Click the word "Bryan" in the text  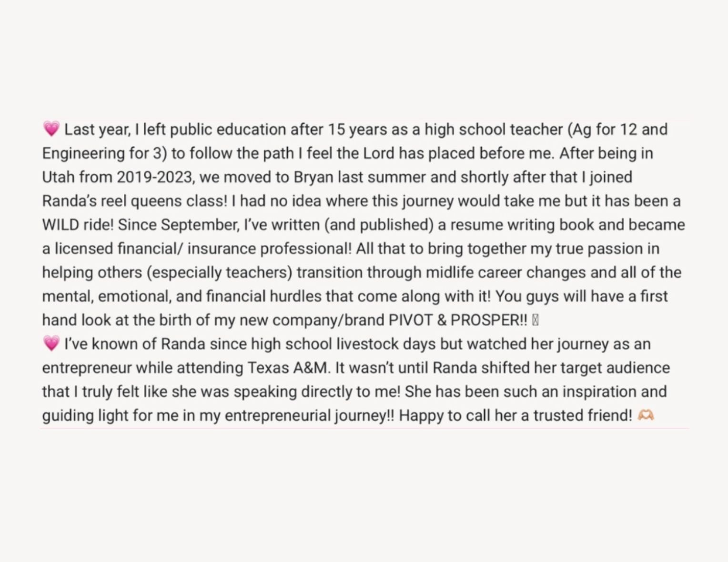point(313,177)
